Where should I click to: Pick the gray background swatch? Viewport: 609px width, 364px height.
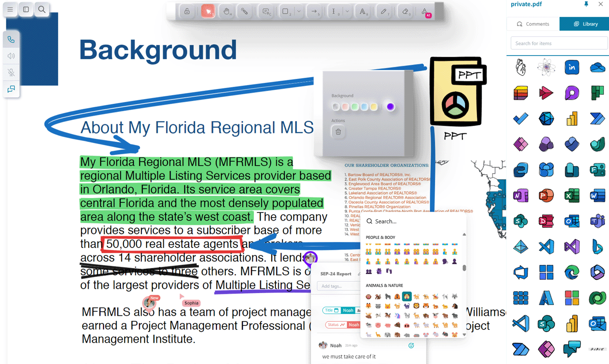[x=335, y=107]
